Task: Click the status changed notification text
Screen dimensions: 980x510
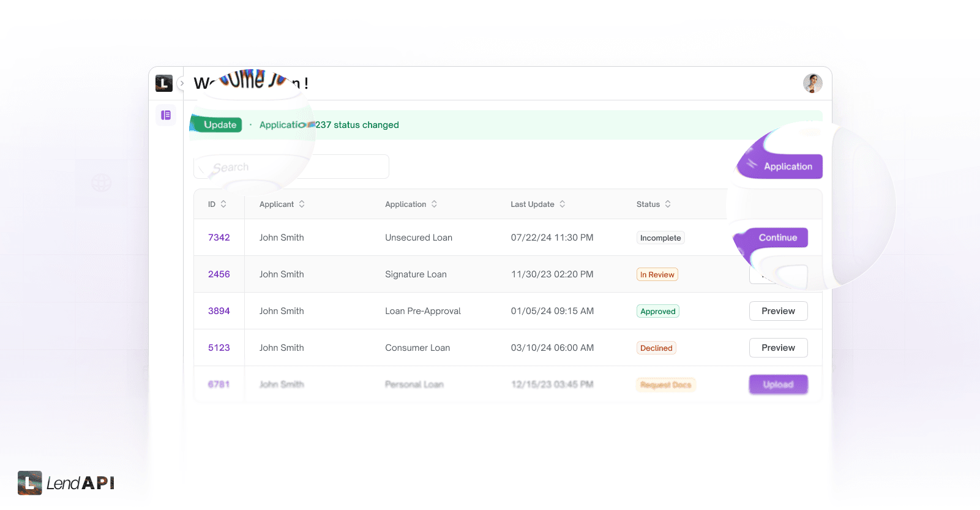Action: pos(329,125)
